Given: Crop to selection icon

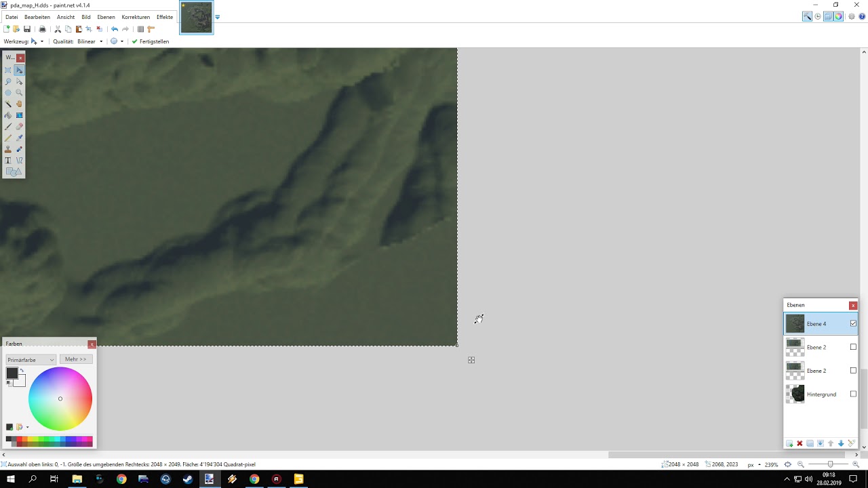Looking at the screenshot, I should coord(89,29).
